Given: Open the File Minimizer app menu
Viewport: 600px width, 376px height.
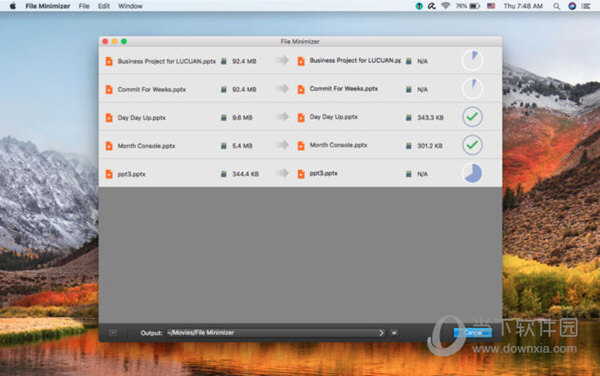Looking at the screenshot, I should point(48,6).
